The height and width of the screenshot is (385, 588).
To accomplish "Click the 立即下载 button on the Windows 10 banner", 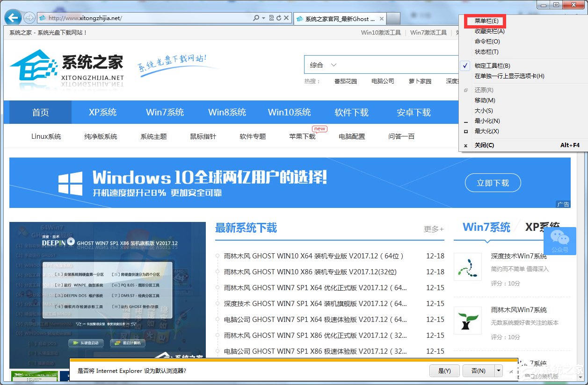I will (x=493, y=183).
